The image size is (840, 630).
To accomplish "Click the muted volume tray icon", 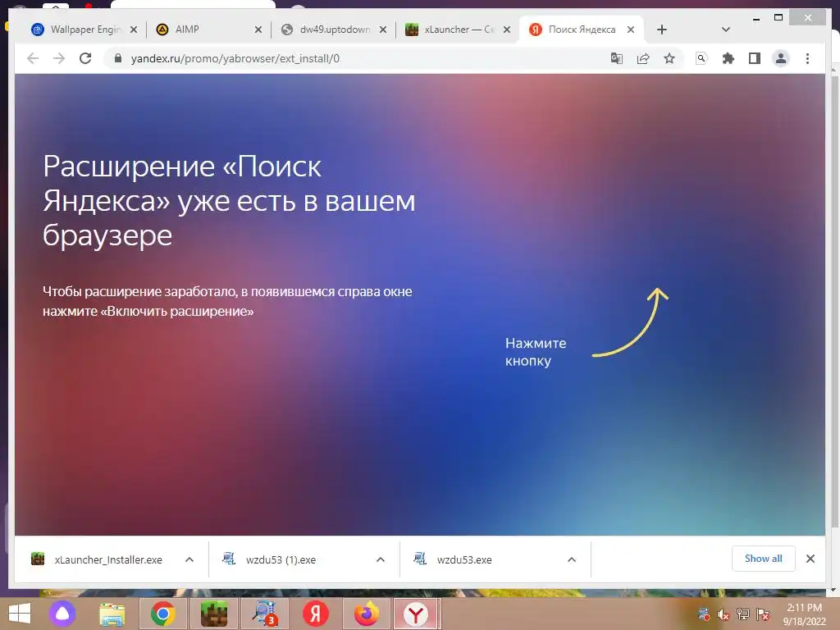I will [x=724, y=614].
